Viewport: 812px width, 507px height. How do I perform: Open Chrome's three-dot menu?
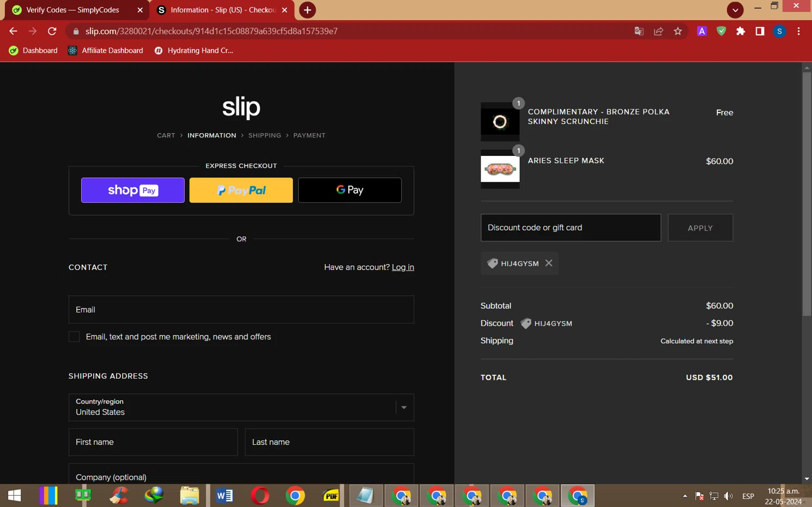[798, 31]
